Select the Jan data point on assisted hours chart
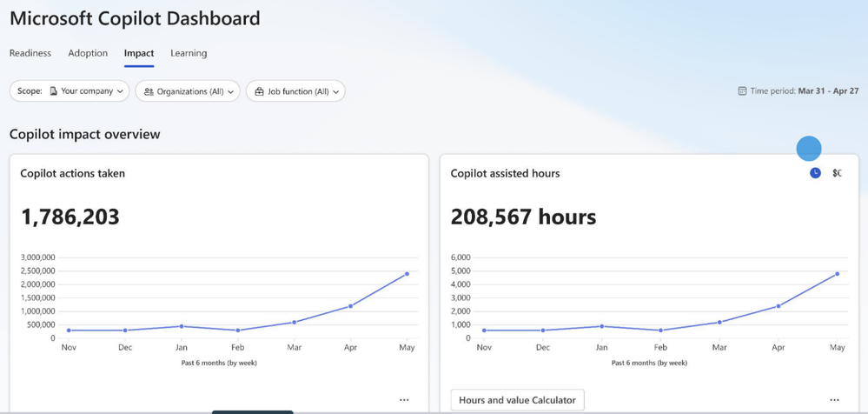Viewport: 868px width, 414px height. (601, 326)
